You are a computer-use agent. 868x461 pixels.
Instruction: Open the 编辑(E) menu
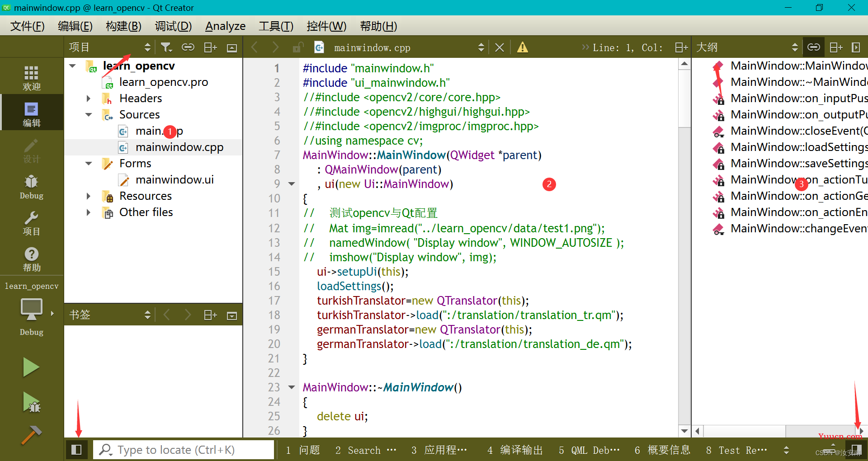pyautogui.click(x=75, y=26)
